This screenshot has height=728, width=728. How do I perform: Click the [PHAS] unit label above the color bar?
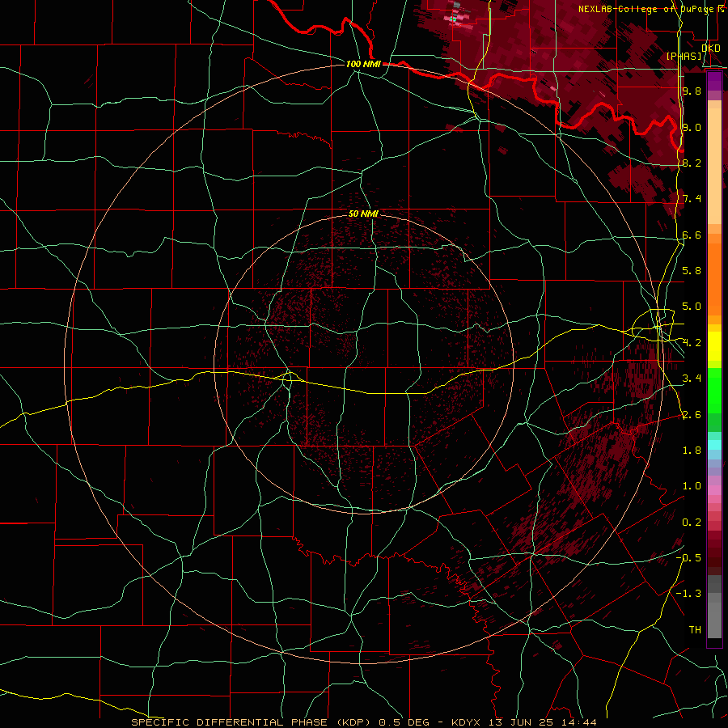point(684,56)
